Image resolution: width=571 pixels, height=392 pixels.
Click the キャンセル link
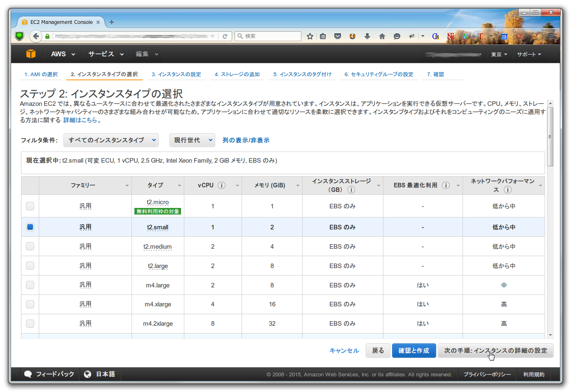344,351
